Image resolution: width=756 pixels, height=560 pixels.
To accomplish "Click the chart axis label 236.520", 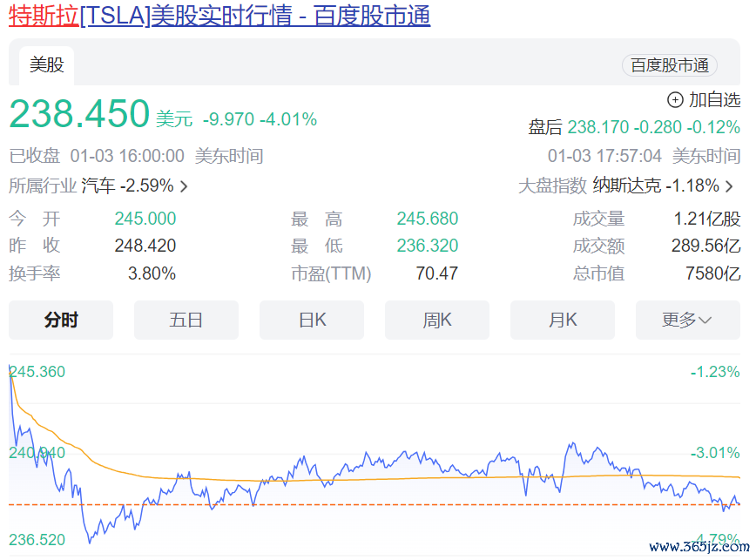I will (37, 540).
